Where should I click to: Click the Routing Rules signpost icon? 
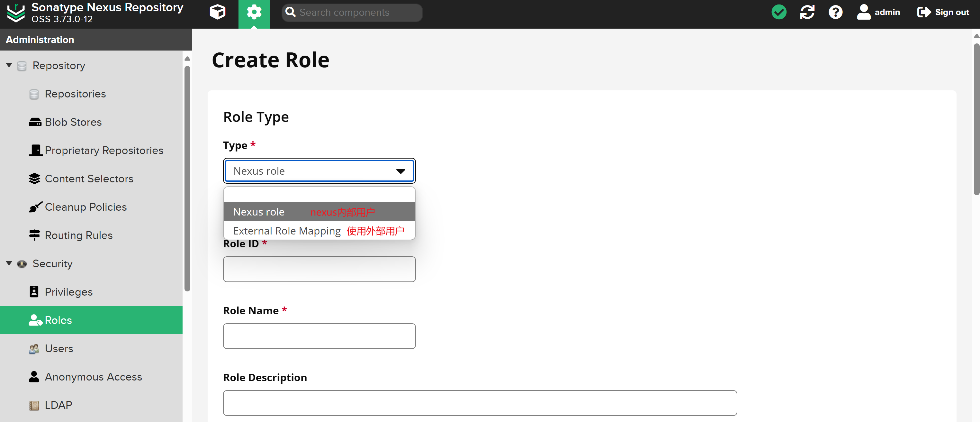(x=35, y=235)
